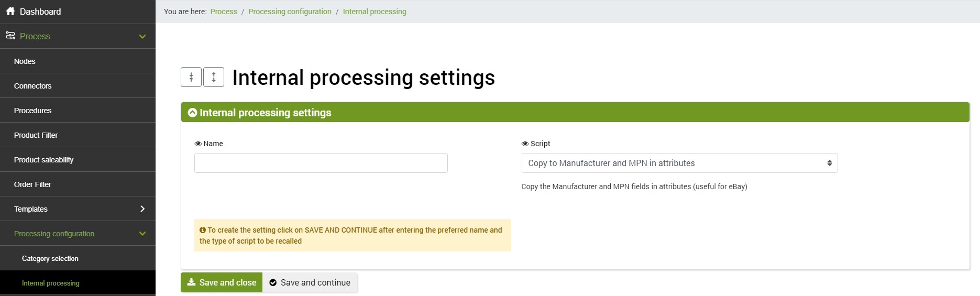The image size is (980, 296).
Task: Click the Dashboard home icon
Action: point(10,12)
